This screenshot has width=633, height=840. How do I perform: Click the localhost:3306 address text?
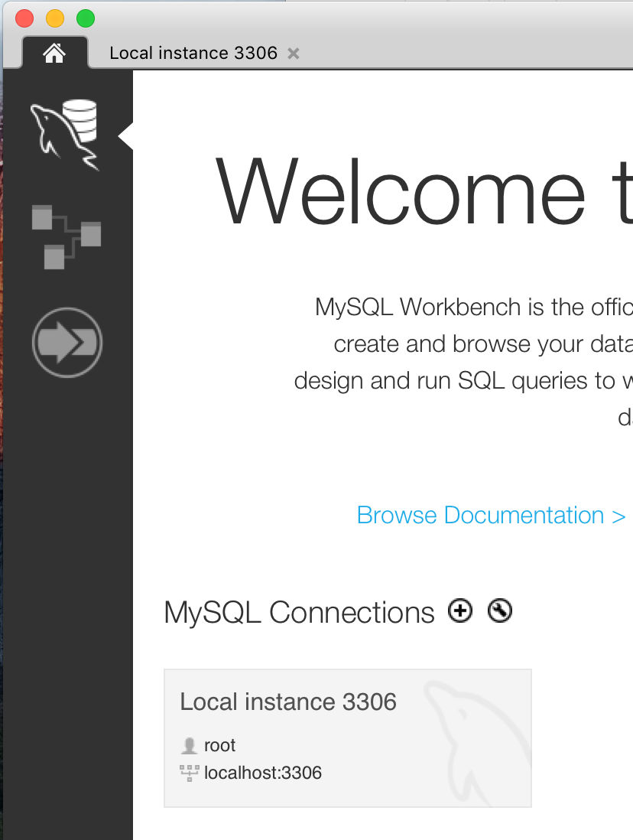tap(263, 773)
